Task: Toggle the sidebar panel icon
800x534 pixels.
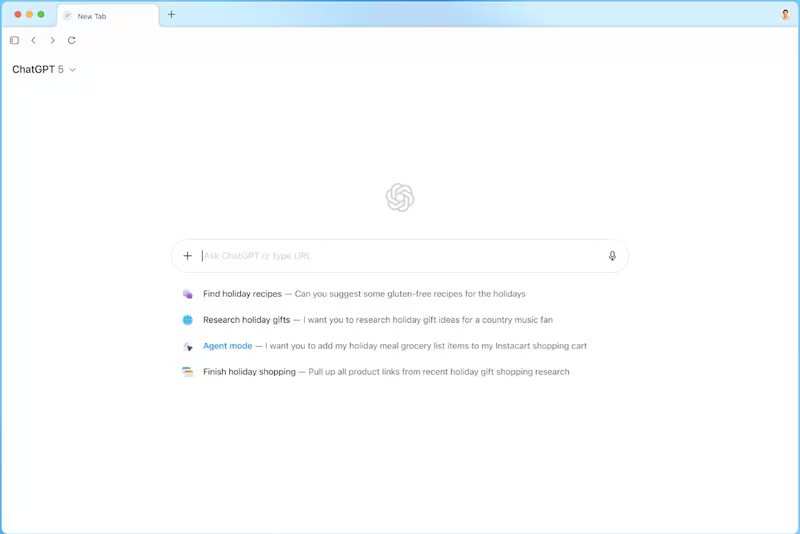Action: 14,40
